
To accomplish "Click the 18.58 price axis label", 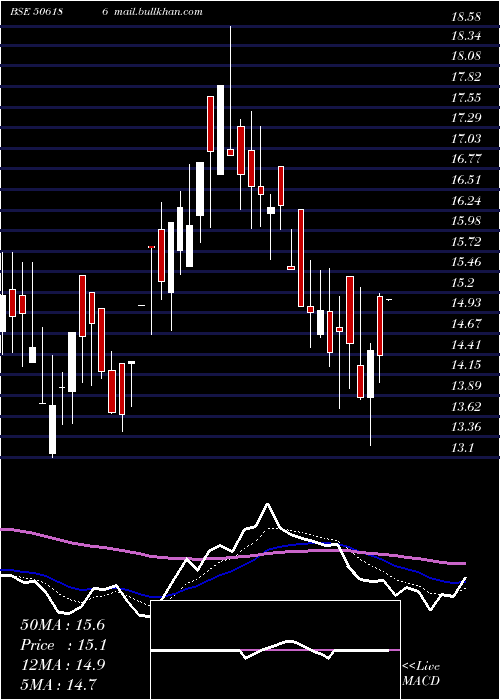I will pyautogui.click(x=466, y=17).
